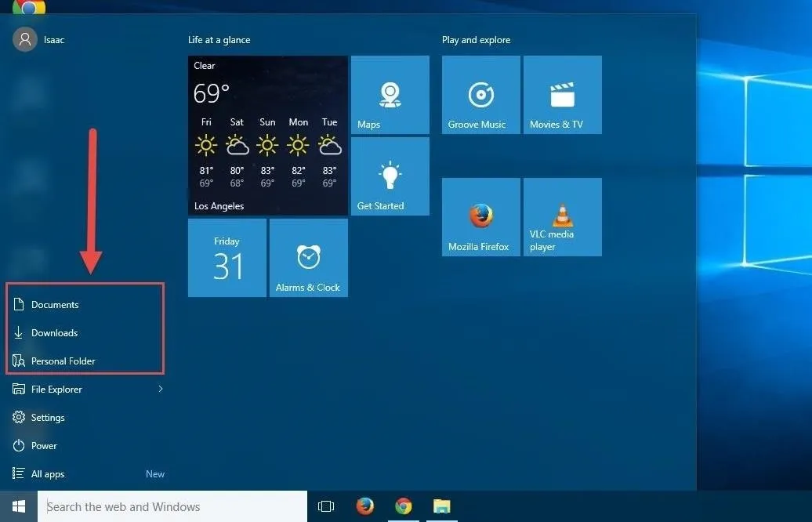Click the Power symbol icon
The width and height of the screenshot is (812, 522).
[x=19, y=445]
